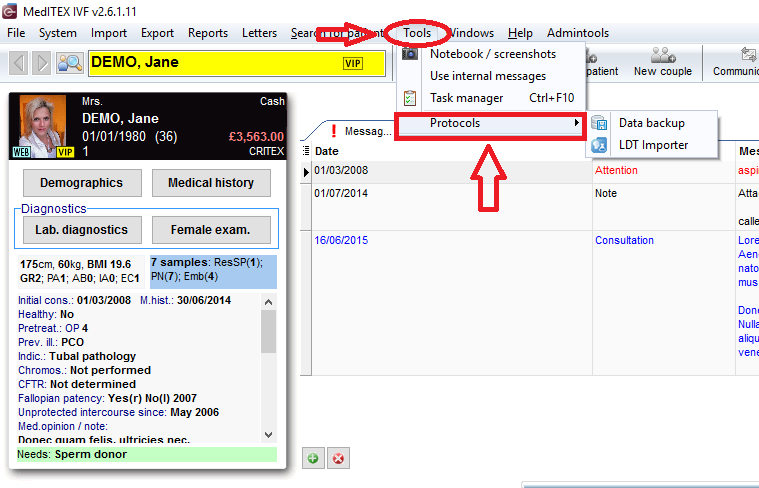The height and width of the screenshot is (488, 759).
Task: Select Data backup entry
Action: (652, 123)
